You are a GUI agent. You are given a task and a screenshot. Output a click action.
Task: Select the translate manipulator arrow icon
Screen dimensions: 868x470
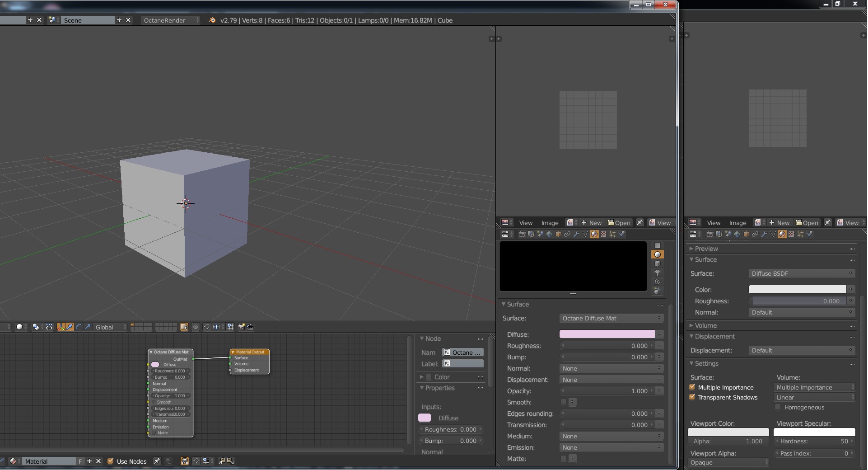tap(70, 327)
